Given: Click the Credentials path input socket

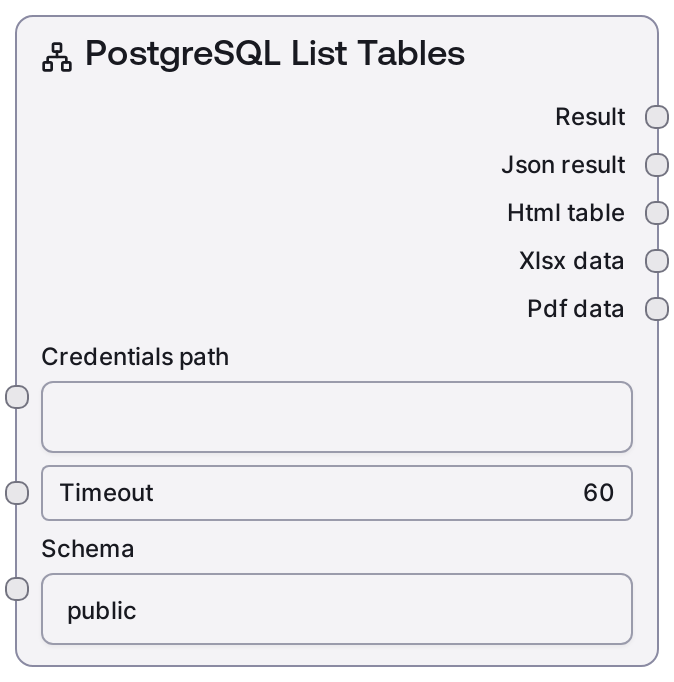Looking at the screenshot, I should coord(17,397).
